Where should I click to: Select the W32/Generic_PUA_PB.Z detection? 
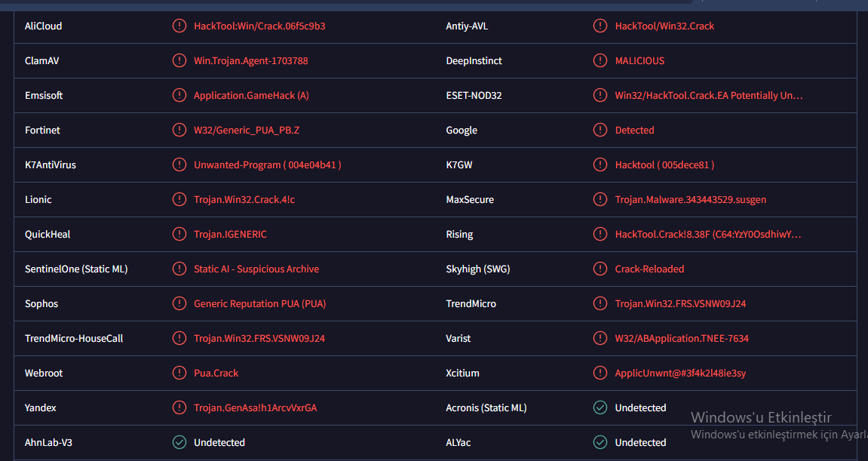[247, 131]
